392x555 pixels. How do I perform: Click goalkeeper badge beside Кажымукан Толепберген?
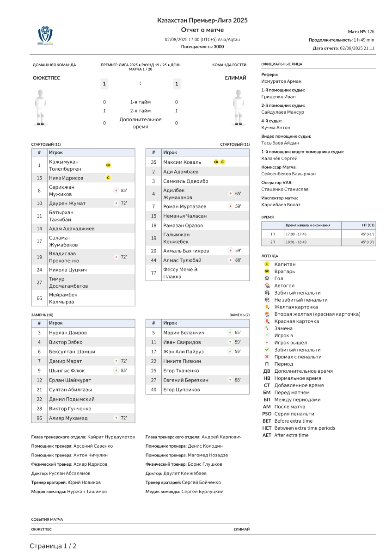coord(108,165)
